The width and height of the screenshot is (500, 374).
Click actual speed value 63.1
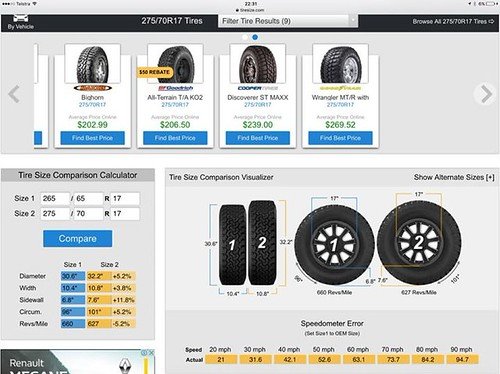click(359, 360)
